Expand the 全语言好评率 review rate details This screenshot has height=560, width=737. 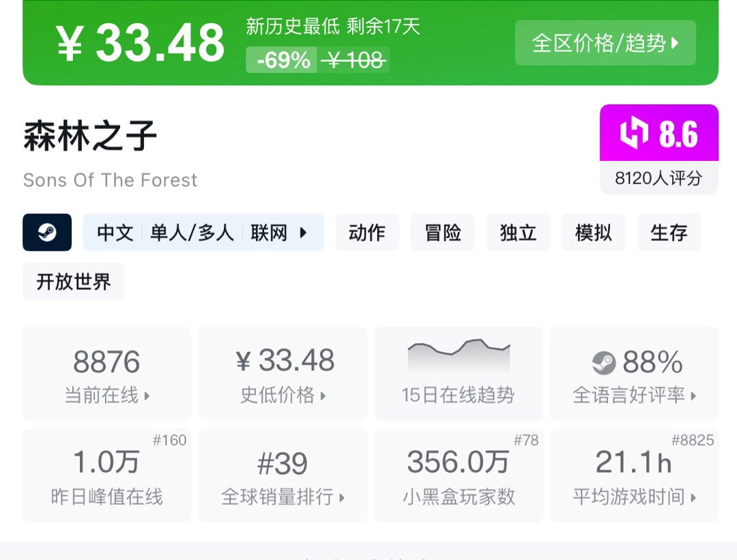tap(634, 374)
